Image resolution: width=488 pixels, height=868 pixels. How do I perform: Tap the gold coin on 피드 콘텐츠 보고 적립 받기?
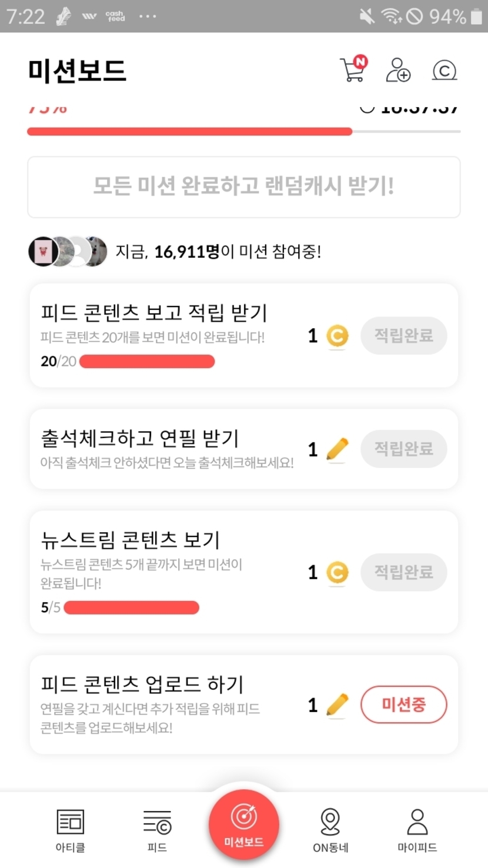tap(337, 336)
